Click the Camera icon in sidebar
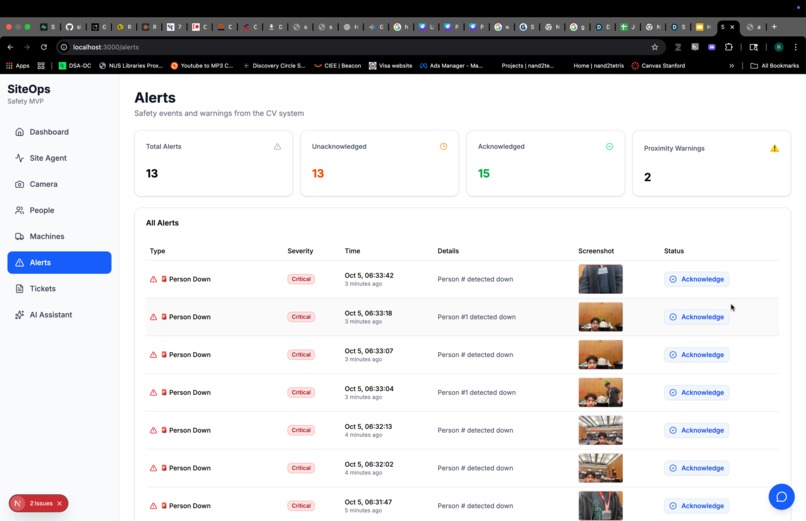 coord(20,184)
